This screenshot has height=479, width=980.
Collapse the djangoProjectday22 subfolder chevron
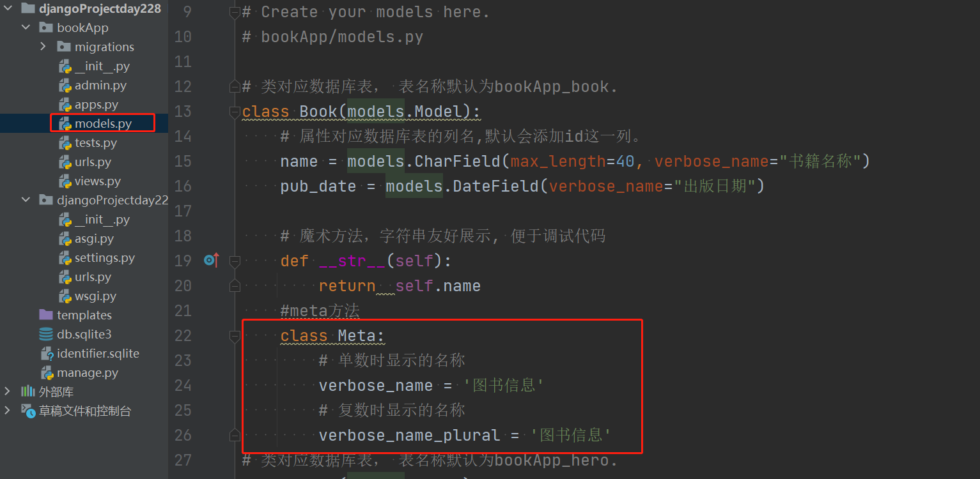[26, 200]
